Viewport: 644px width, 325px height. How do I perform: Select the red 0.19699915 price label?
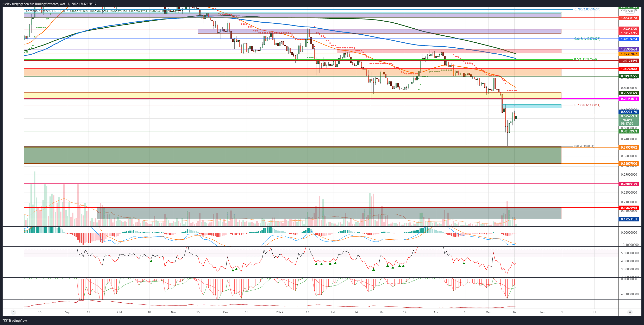click(628, 208)
